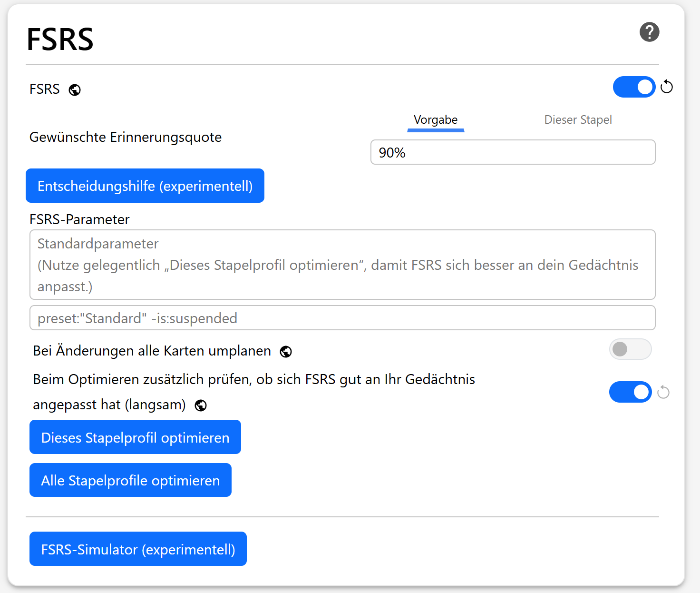
Task: Click the 'Gewünschte Erinnerungsquote' label
Action: [x=126, y=137]
